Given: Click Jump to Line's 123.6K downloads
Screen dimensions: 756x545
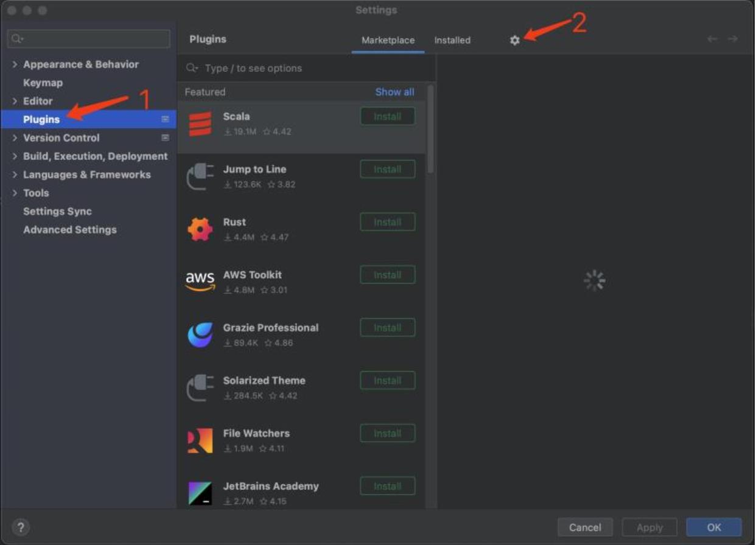Looking at the screenshot, I should click(242, 185).
